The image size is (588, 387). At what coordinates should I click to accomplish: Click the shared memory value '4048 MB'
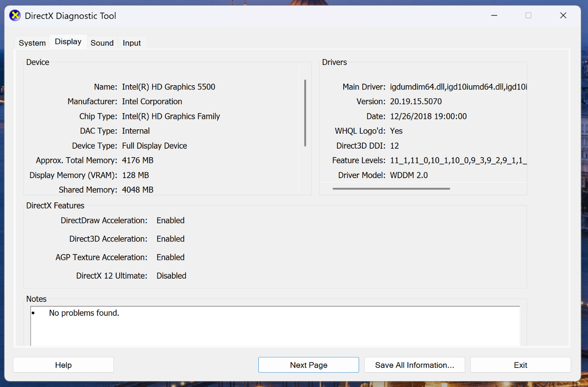click(138, 190)
